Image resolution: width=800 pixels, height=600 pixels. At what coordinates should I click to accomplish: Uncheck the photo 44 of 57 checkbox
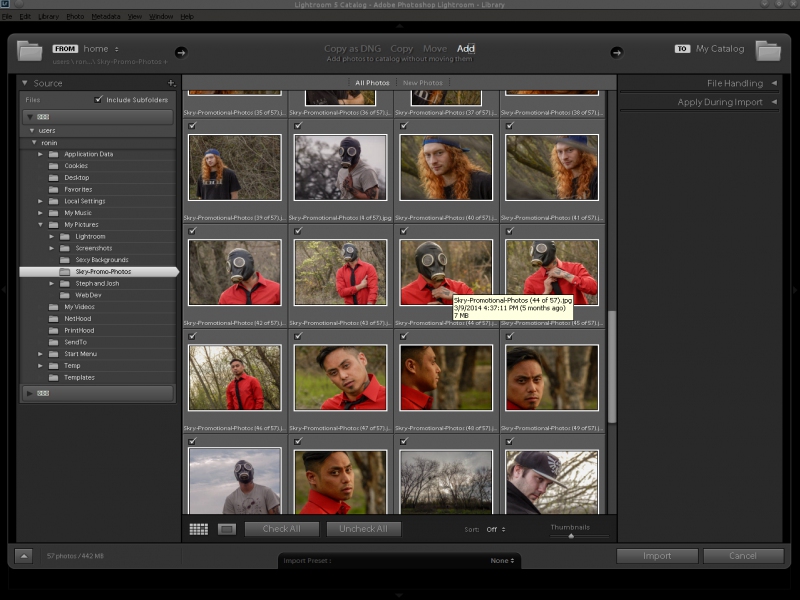[x=404, y=231]
